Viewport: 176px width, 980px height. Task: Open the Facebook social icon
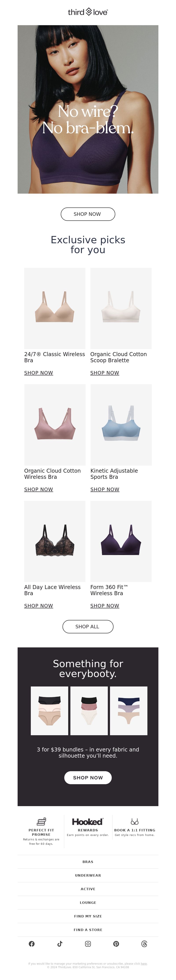click(x=32, y=944)
